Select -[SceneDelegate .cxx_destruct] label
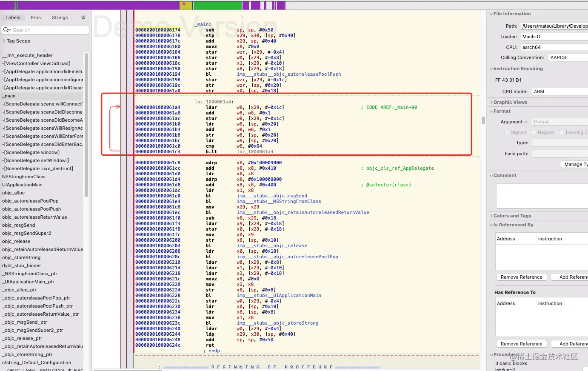Screen dimensions: 588x371 coord(37,168)
